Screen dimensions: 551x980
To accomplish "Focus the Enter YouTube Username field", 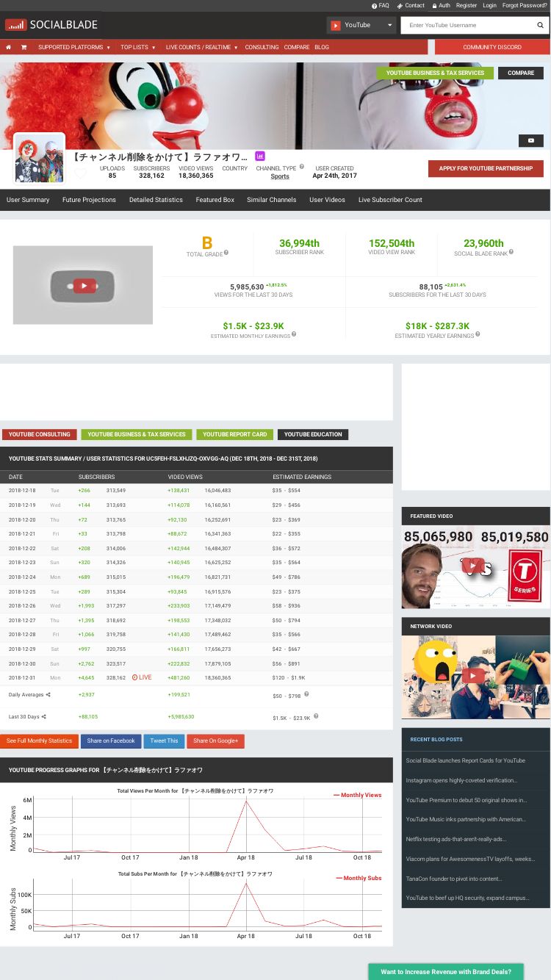I will [x=467, y=25].
